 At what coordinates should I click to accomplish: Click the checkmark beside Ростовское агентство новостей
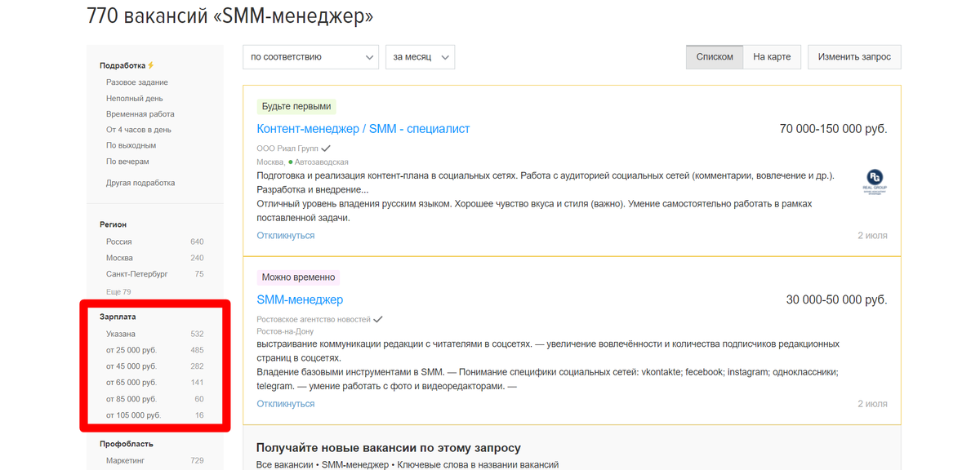click(x=377, y=320)
